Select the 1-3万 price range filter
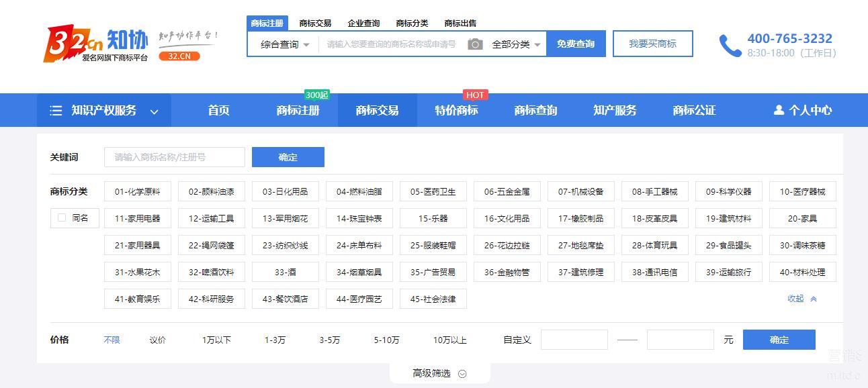The width and height of the screenshot is (868, 388). click(x=275, y=340)
